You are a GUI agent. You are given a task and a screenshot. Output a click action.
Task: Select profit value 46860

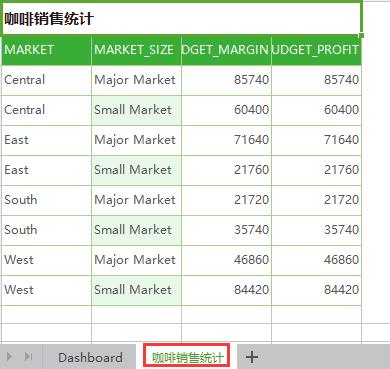point(317,260)
